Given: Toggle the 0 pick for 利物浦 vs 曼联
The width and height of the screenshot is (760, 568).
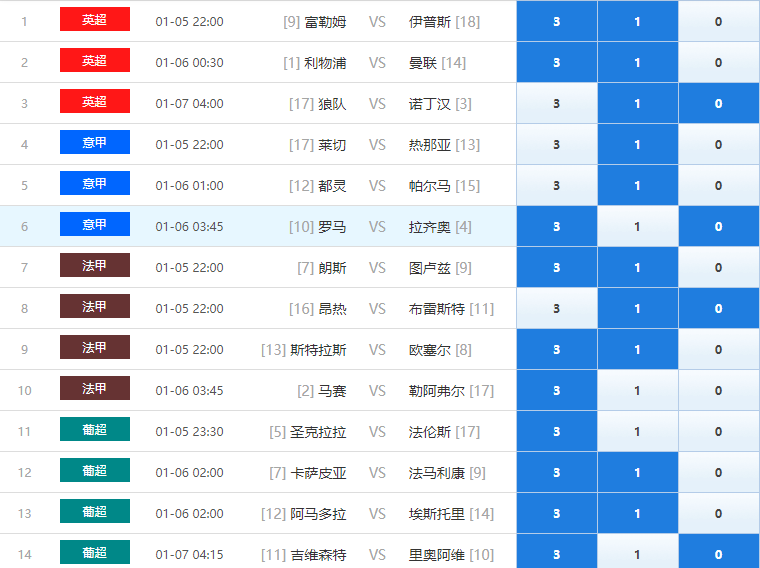Looking at the screenshot, I should pyautogui.click(x=719, y=63).
